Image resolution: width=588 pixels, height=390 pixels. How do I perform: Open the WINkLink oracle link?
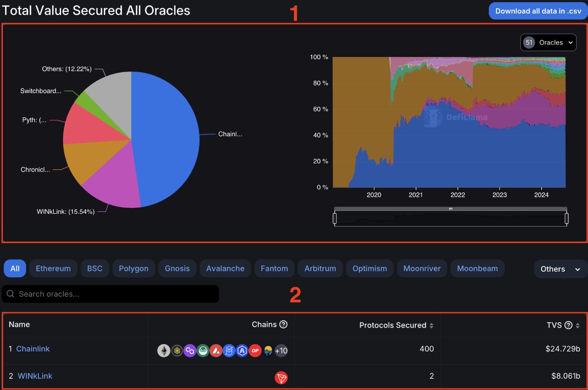[35, 376]
